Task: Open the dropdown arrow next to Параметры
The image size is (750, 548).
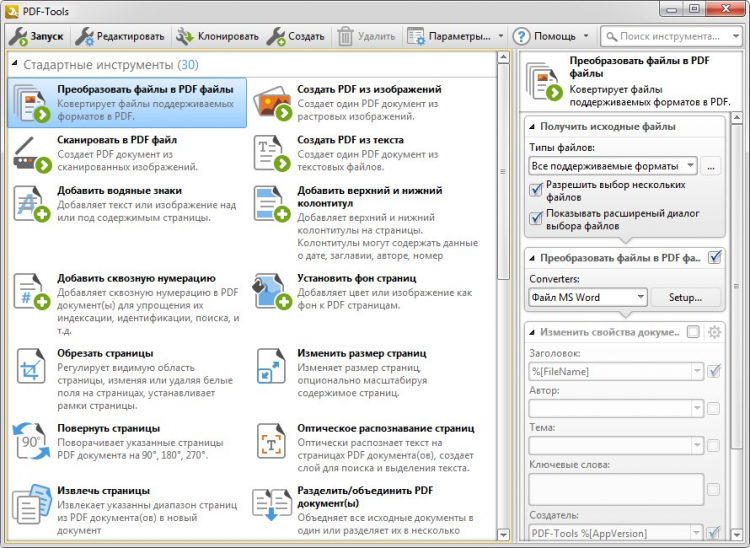Action: pyautogui.click(x=500, y=36)
